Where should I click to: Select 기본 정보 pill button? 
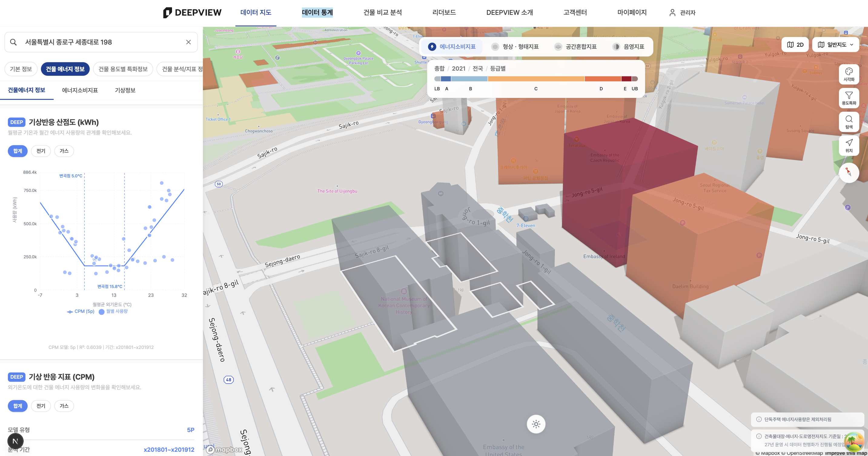click(x=21, y=69)
